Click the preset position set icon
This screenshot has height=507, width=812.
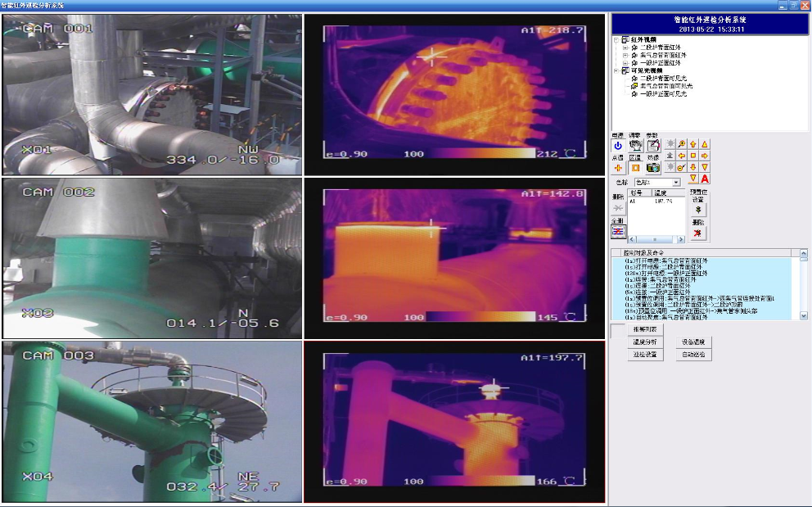(698, 210)
